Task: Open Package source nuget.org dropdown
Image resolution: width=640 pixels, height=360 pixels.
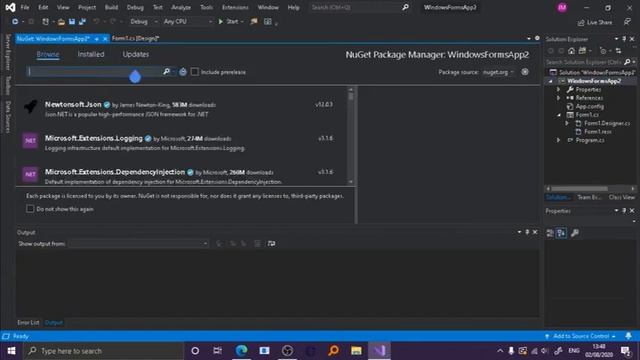Action: click(x=498, y=72)
